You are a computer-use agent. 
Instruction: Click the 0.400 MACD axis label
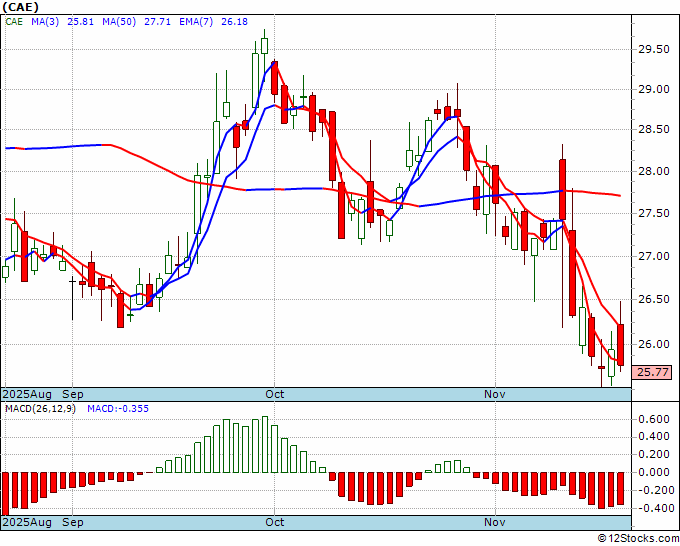pos(656,437)
